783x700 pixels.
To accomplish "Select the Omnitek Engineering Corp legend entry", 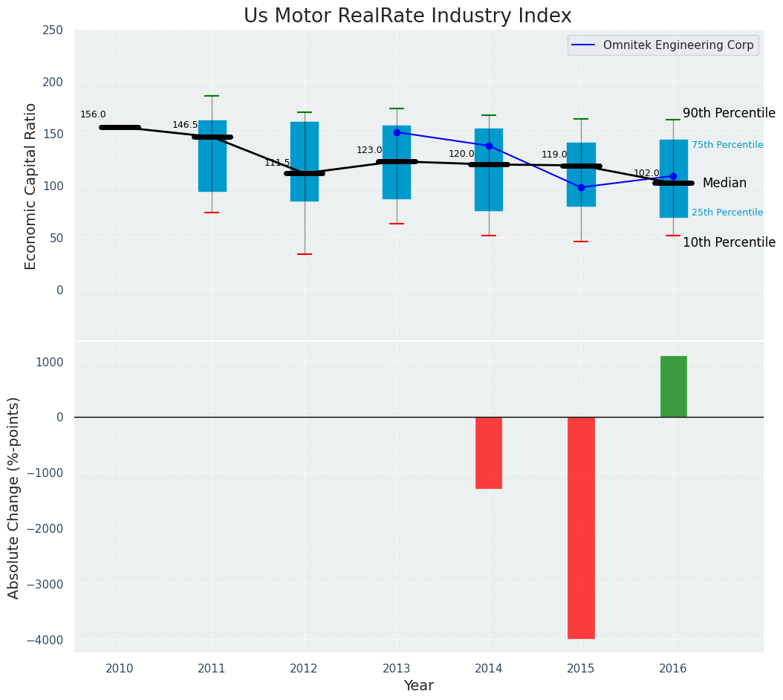I will [x=663, y=45].
